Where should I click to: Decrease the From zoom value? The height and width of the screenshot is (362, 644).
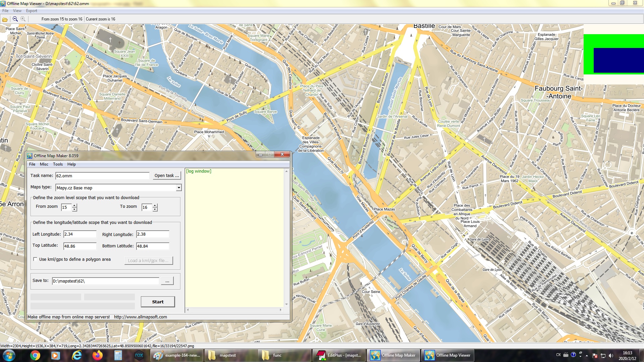[x=74, y=209]
